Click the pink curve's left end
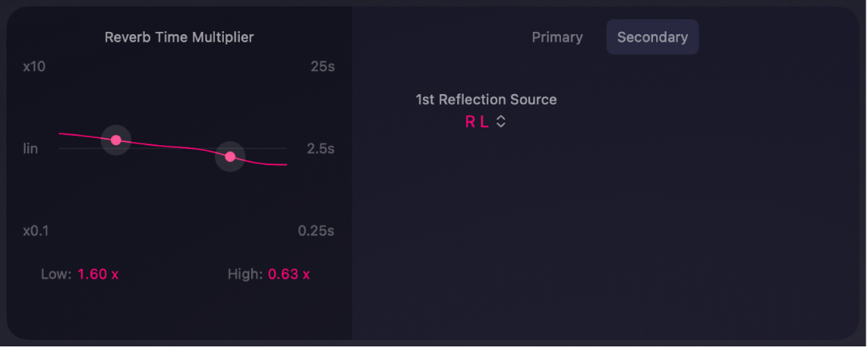 point(62,134)
